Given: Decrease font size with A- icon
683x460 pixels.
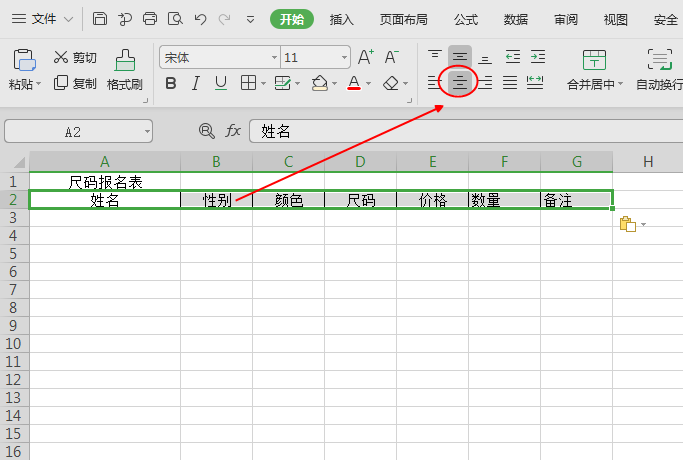Looking at the screenshot, I should (x=391, y=57).
